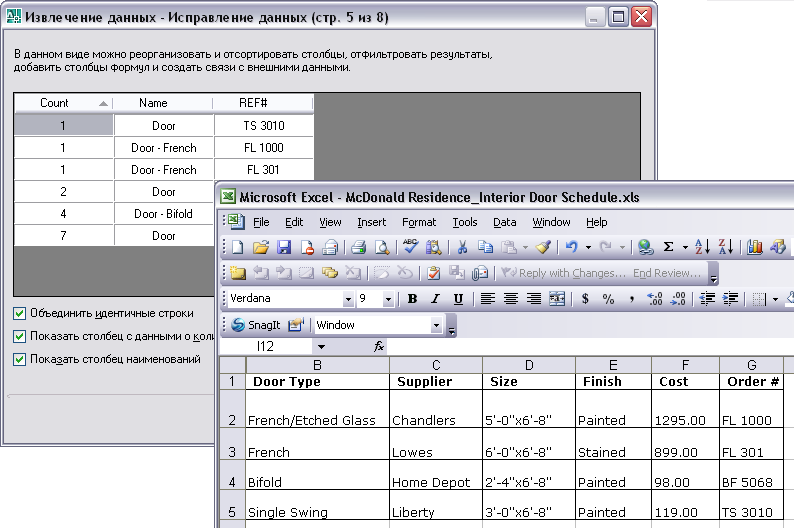Select the 'Home Depot' supplier cell
This screenshot has width=794, height=528.
click(436, 475)
